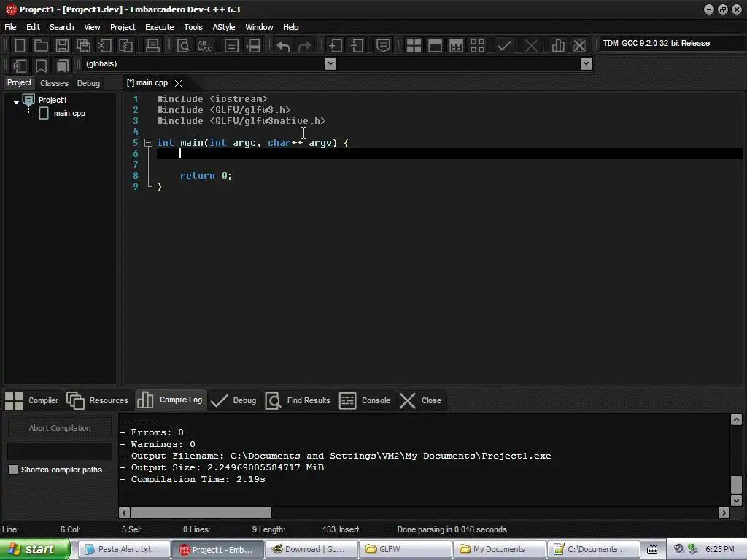This screenshot has width=747, height=560.
Task: Unindent the selection from the toolbar
Action: coord(357,46)
